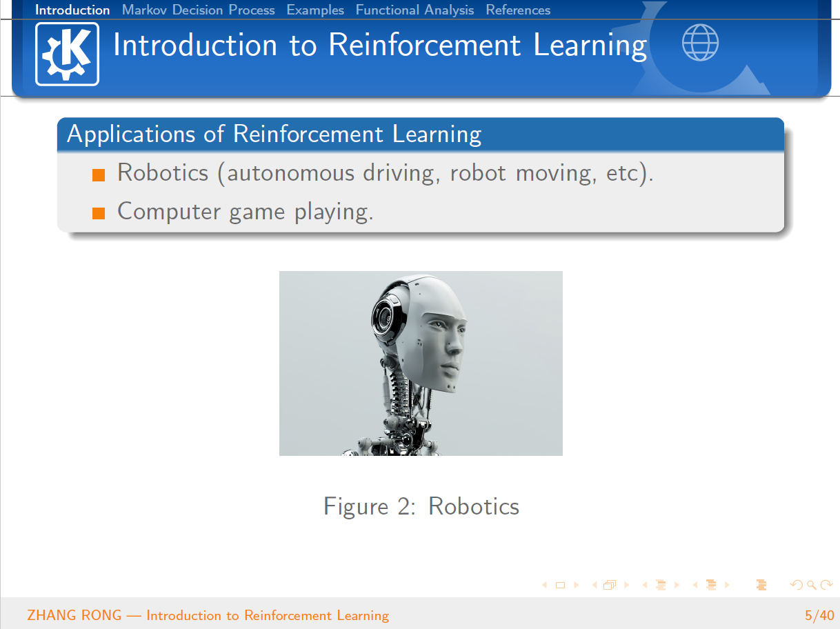Click the 'Figure 2: Robotics' caption
The height and width of the screenshot is (629, 840).
point(421,506)
